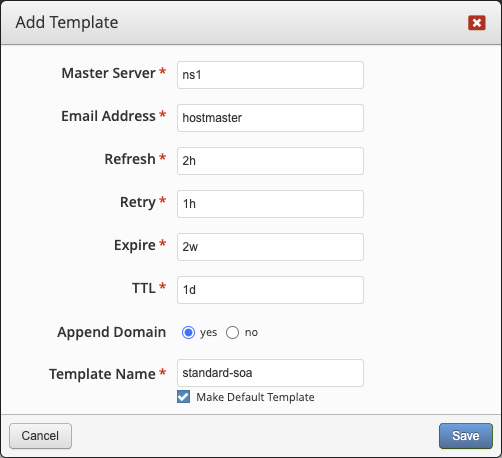Click the Append Domain label

[x=112, y=332]
